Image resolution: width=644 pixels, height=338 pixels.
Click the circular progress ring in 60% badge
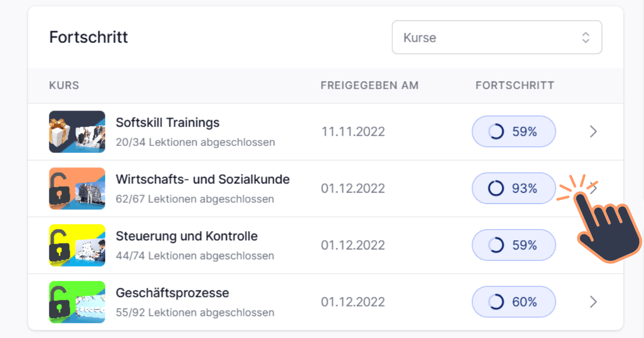pos(496,302)
